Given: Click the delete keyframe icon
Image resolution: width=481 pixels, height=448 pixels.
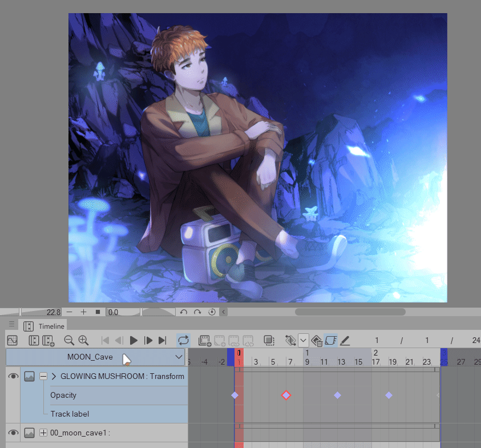Looking at the screenshot, I should click(317, 341).
